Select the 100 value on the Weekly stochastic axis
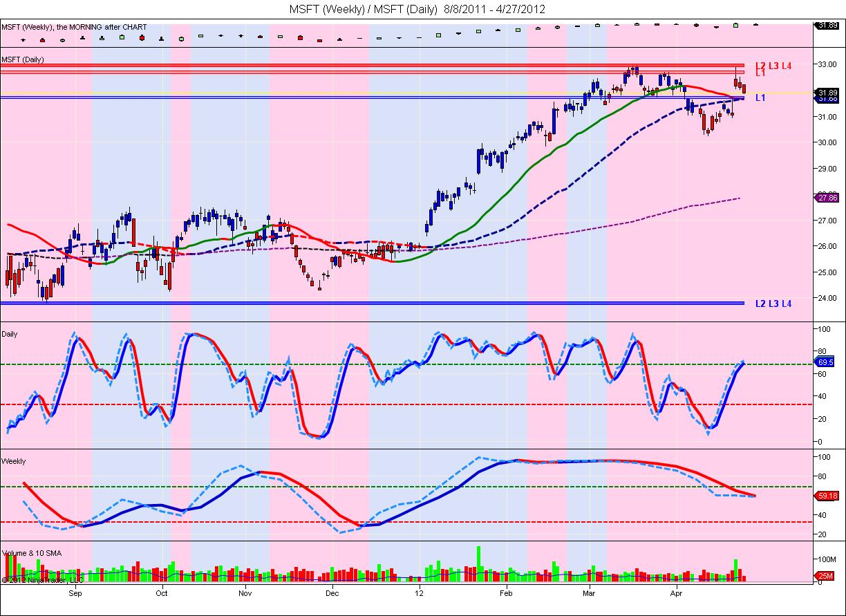The width and height of the screenshot is (846, 616). [824, 457]
